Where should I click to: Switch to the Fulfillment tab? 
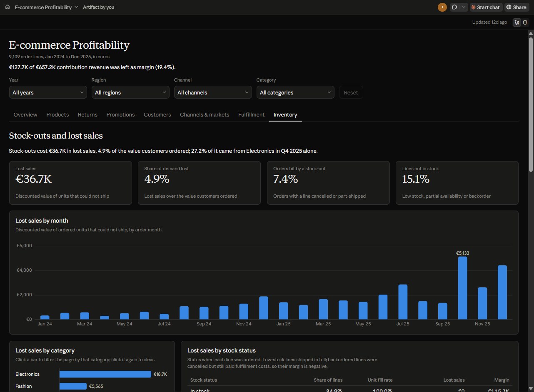tap(251, 114)
